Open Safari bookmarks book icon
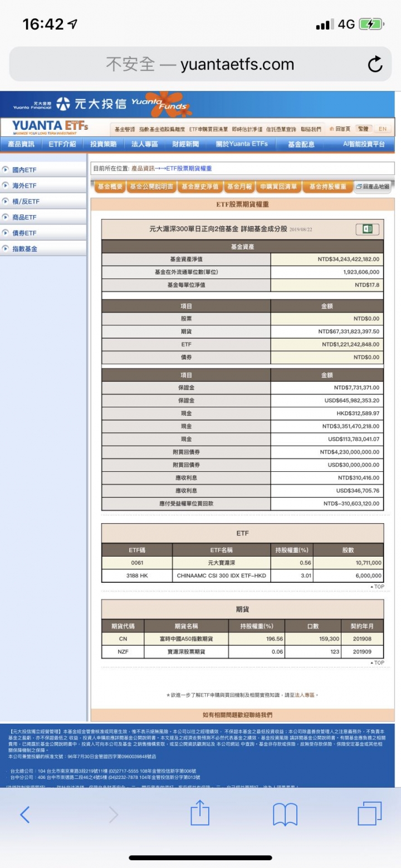Image resolution: width=401 pixels, height=868 pixels. tap(285, 815)
